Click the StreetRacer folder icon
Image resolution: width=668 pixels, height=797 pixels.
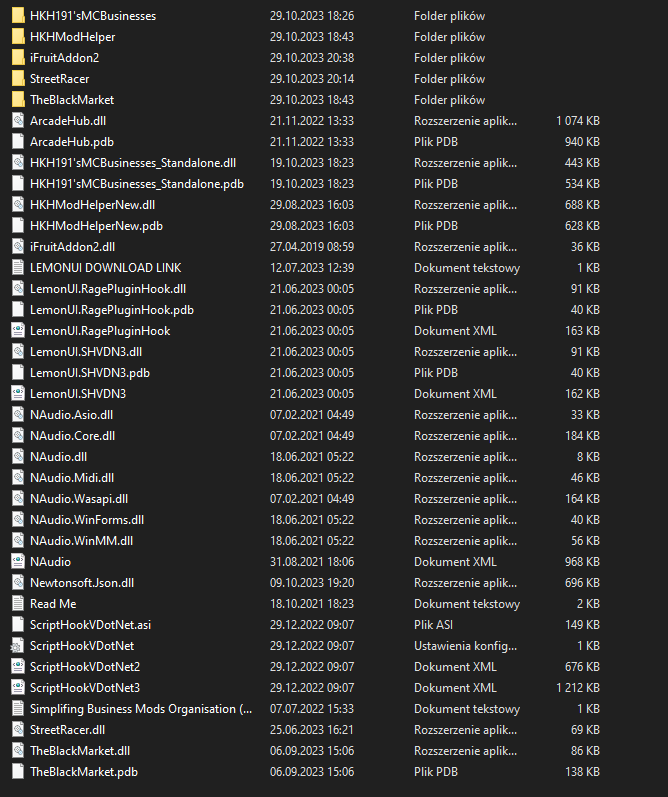click(18, 79)
